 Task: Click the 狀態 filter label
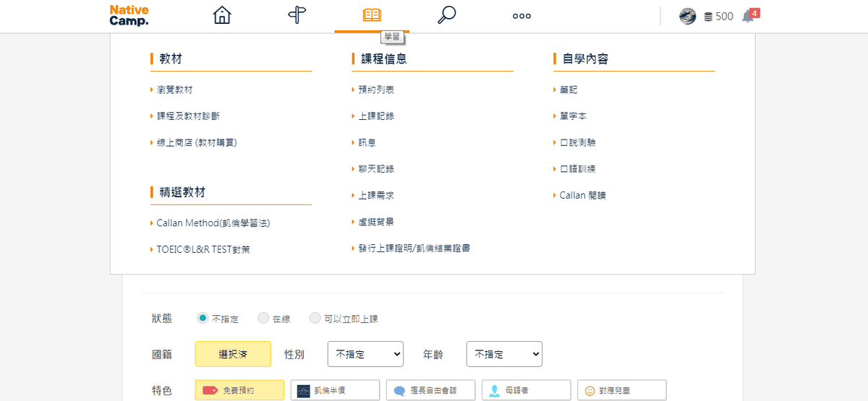162,318
